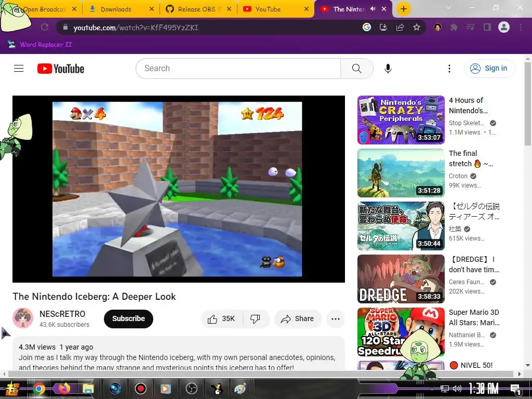
Task: Open the media controls icon in the toolbar
Action: click(x=471, y=27)
